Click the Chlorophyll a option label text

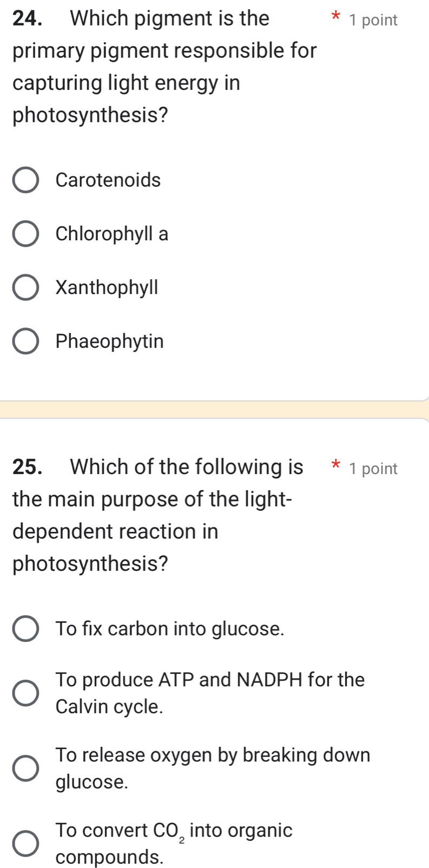[111, 234]
